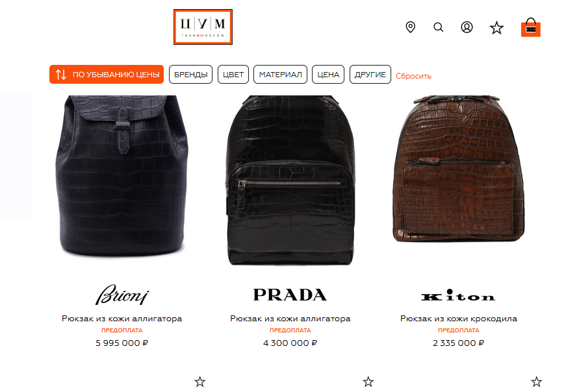Expand the БРЕНДЫ filter
This screenshot has width=566, height=392.
pyautogui.click(x=190, y=74)
